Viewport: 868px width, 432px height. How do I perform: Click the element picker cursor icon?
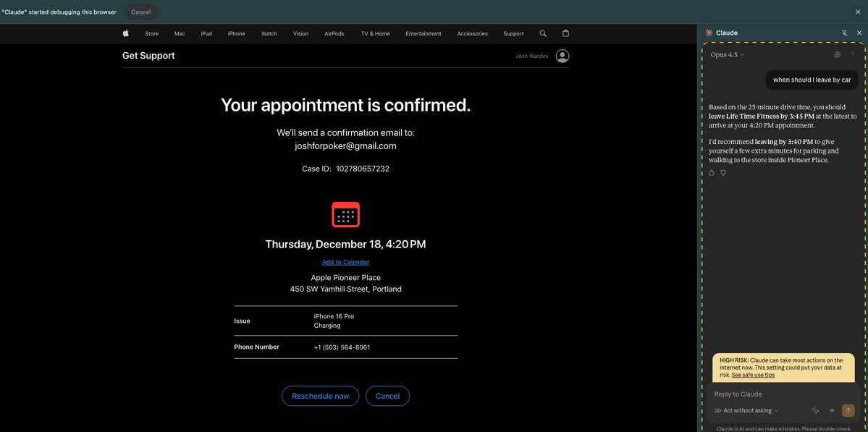coord(815,410)
